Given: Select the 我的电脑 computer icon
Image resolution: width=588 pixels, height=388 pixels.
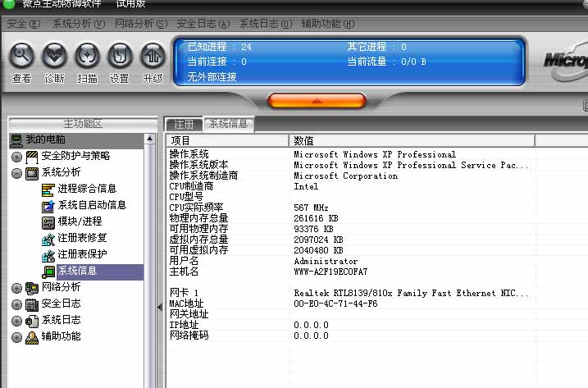Looking at the screenshot, I should 16,140.
